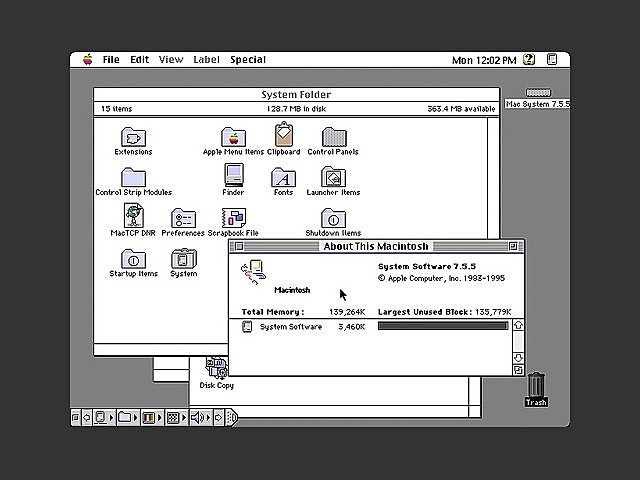
Task: Click the About This Macintosh size box
Action: 518,370
